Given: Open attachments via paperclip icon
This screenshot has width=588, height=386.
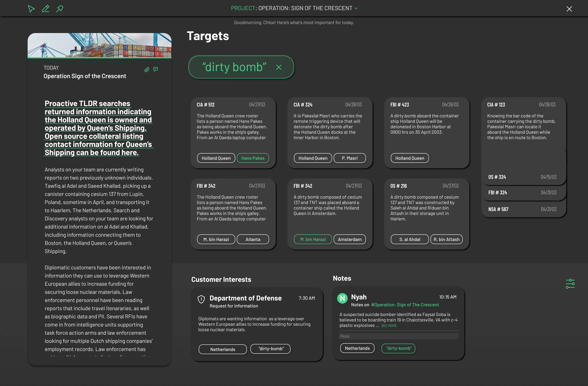Looking at the screenshot, I should click(147, 70).
